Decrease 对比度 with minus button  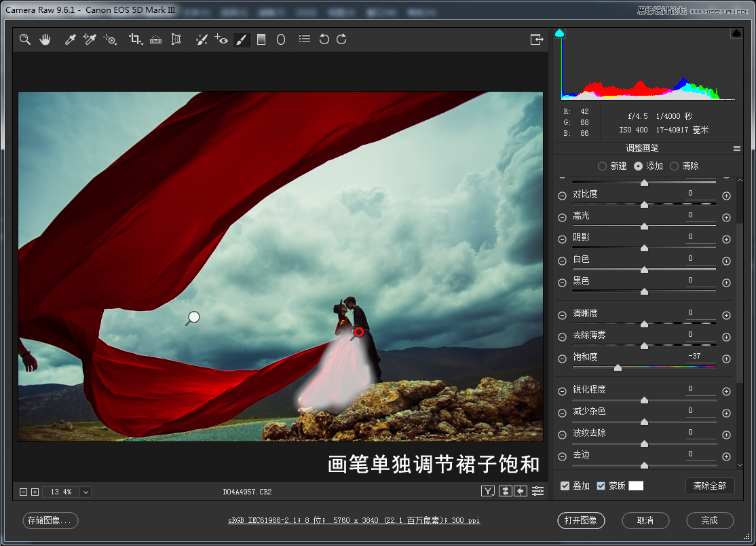click(x=562, y=196)
